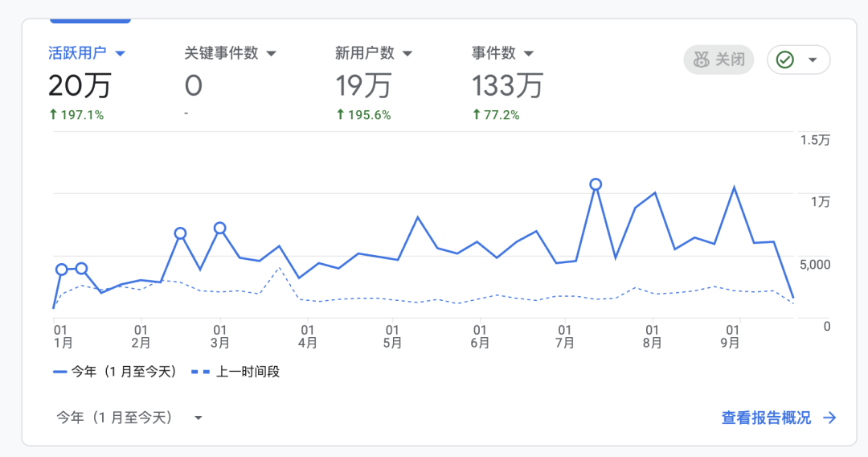Click the 1.5万 y-axis label
This screenshot has height=457, width=868.
tap(815, 140)
